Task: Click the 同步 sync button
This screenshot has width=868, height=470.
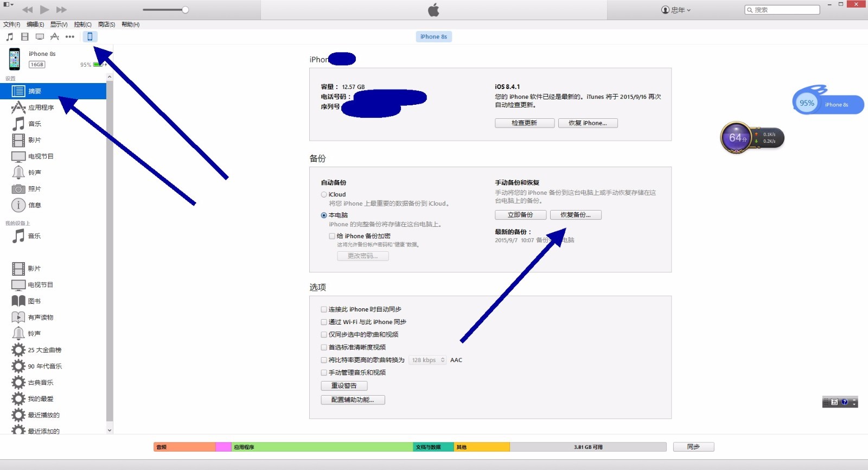Action: (x=694, y=447)
